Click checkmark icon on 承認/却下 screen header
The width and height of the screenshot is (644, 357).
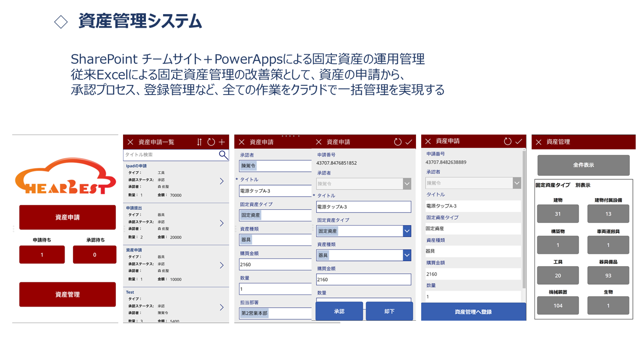[409, 142]
